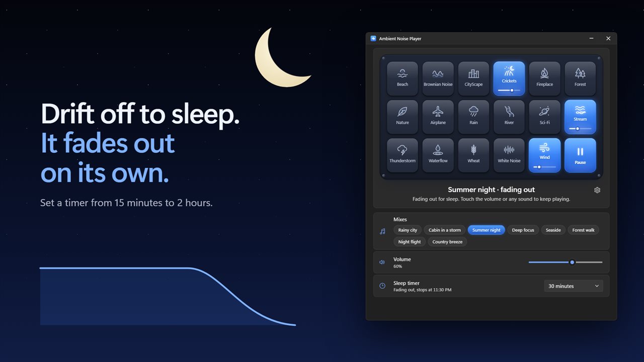Turn on the Beach sound tile

pos(403,78)
